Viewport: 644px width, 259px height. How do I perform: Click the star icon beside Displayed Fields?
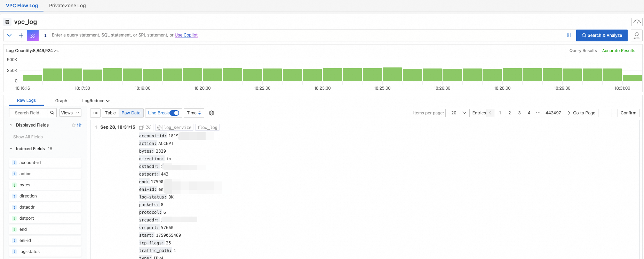pos(74,125)
